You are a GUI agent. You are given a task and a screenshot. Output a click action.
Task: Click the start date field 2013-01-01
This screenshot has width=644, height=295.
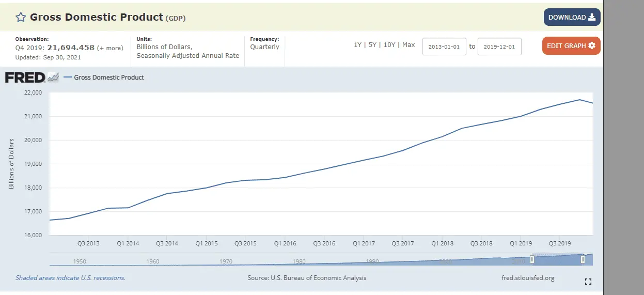click(x=444, y=46)
